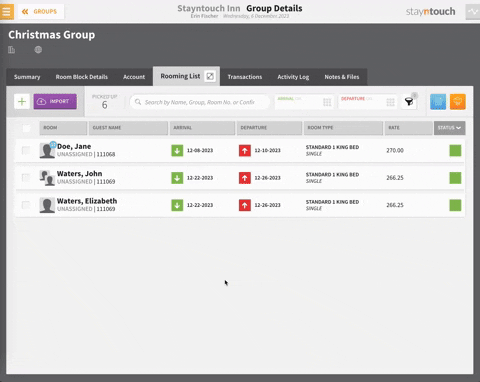Sort by the Room column header
This screenshot has width=480, height=382.
pyautogui.click(x=63, y=128)
